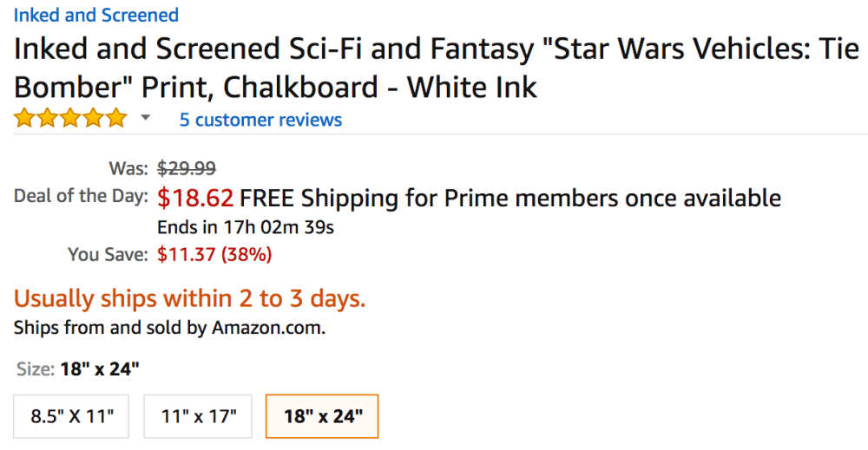Click the "Deal of the Day" label

coord(81,197)
